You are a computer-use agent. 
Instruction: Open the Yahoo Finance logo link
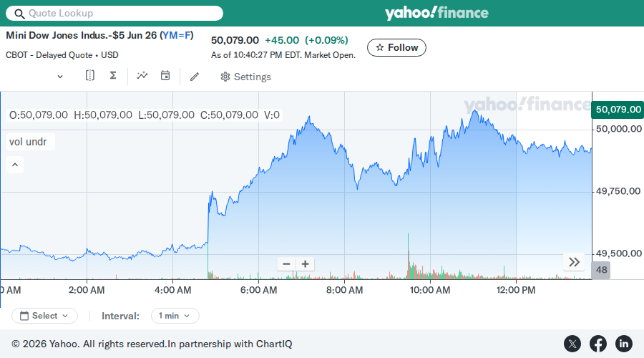coord(436,13)
